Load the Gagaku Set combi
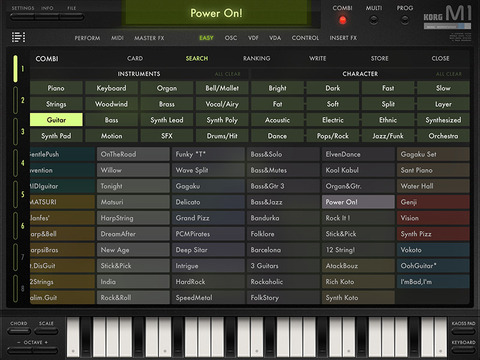This screenshot has width=480, height=360. [433, 154]
